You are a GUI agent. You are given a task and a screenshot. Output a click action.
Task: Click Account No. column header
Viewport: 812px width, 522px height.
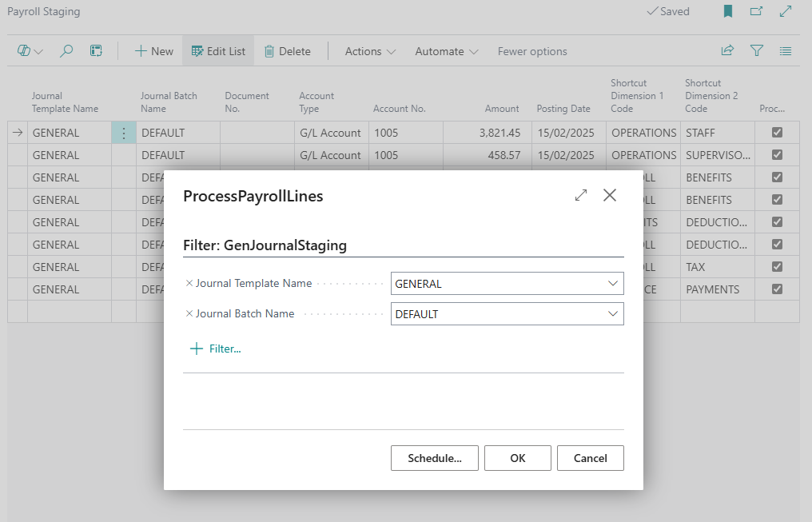pos(399,108)
